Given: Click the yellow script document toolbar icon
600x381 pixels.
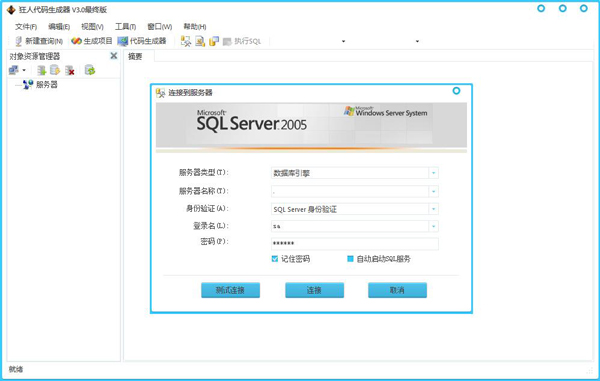Looking at the screenshot, I should (200, 41).
